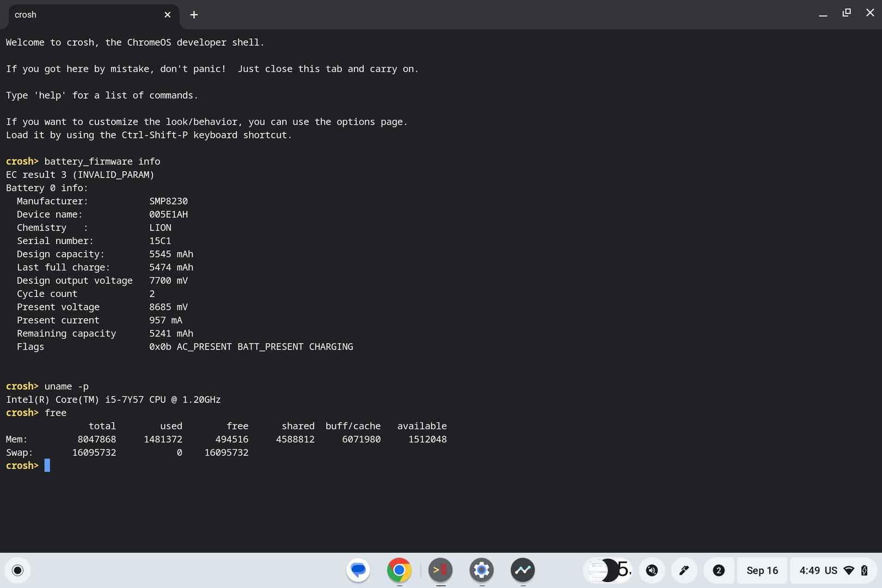The image size is (882, 588).
Task: Click the 'CHARGING' flag text
Action: pos(331,347)
